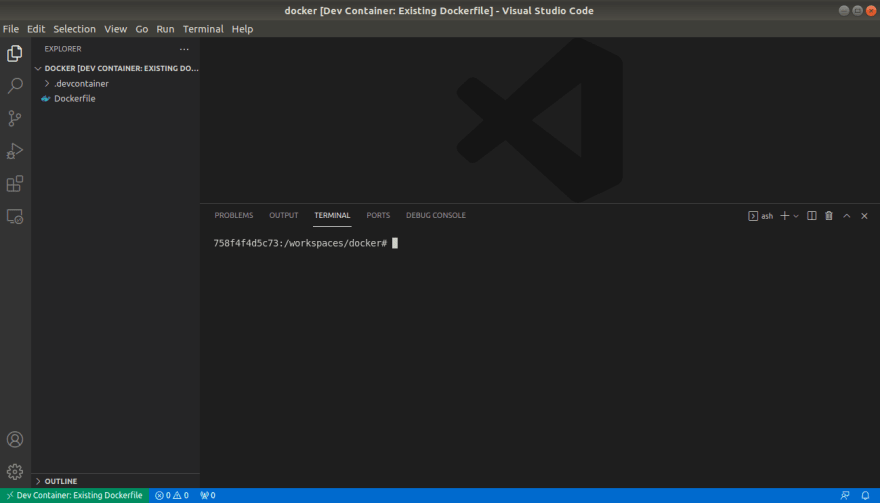Switch to the OUTPUT tab
880x503 pixels.
pos(283,216)
